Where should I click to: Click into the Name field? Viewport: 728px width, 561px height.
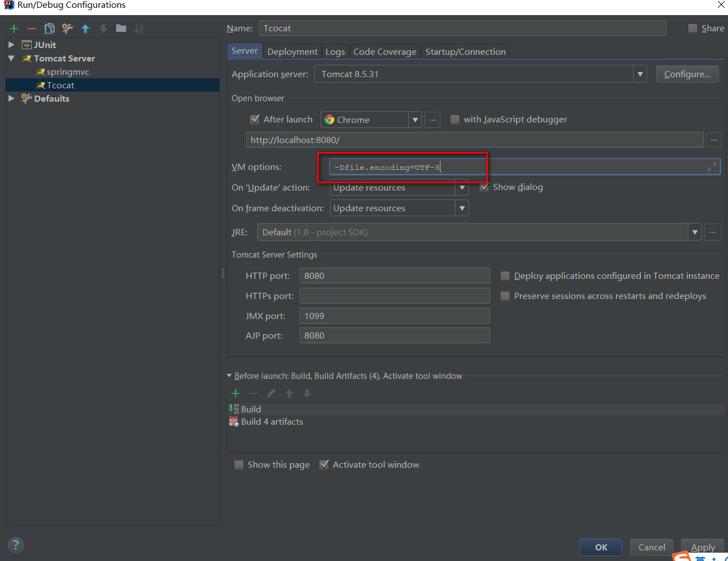point(462,28)
